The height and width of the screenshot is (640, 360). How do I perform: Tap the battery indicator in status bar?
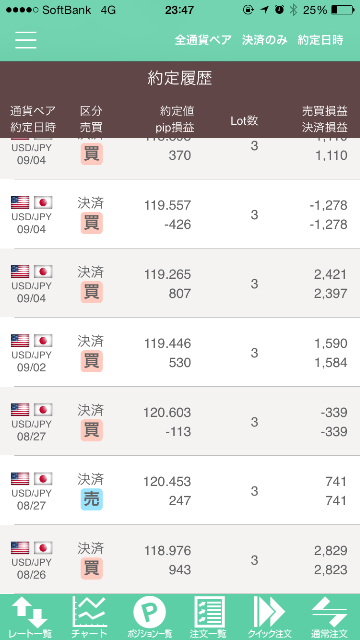click(342, 10)
